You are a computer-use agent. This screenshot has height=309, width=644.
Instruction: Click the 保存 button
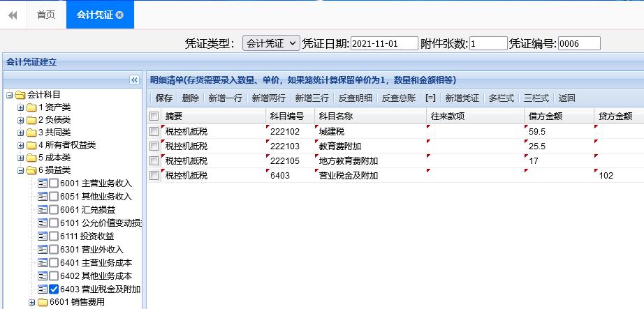pos(163,98)
